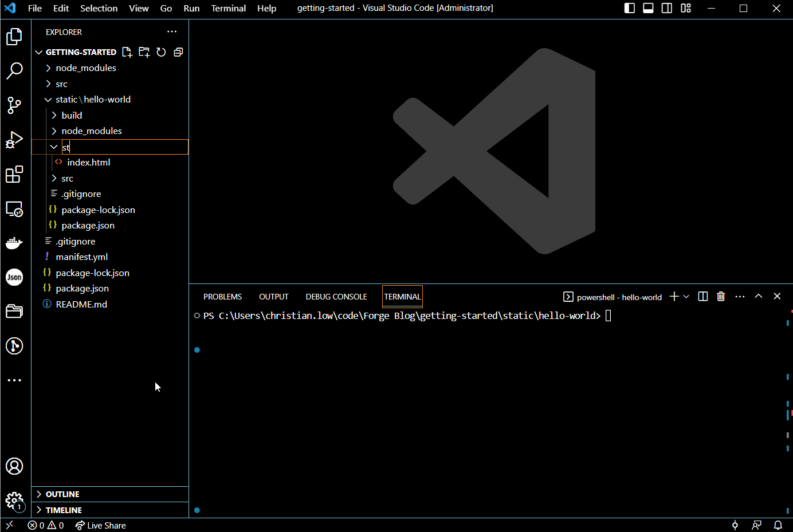The height and width of the screenshot is (532, 793).
Task: Click the New File icon in Explorer
Action: [x=127, y=52]
